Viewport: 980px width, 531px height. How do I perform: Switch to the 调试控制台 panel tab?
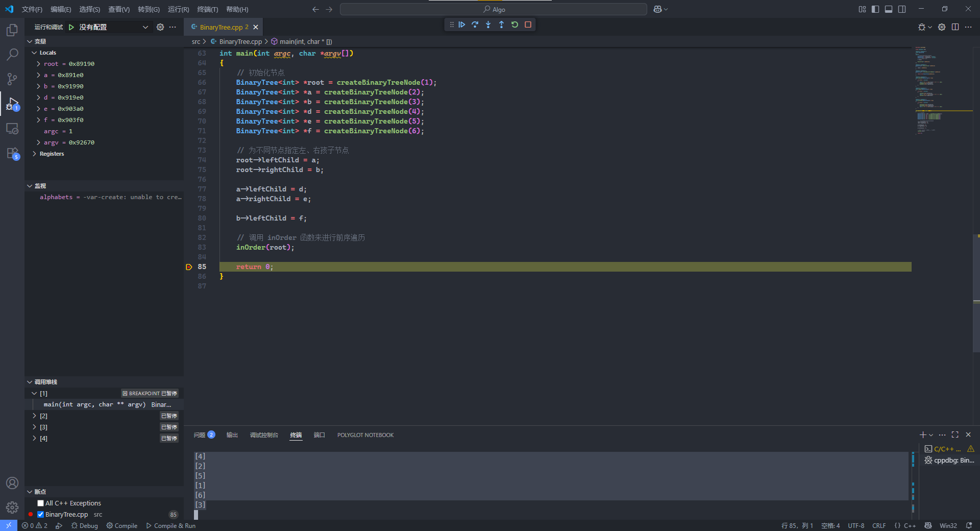264,435
